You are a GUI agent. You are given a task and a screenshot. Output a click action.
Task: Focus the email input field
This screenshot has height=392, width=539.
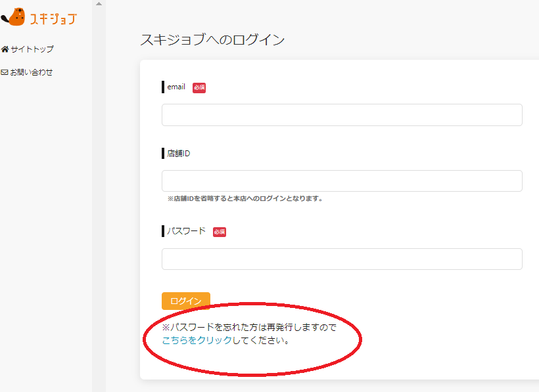point(342,115)
